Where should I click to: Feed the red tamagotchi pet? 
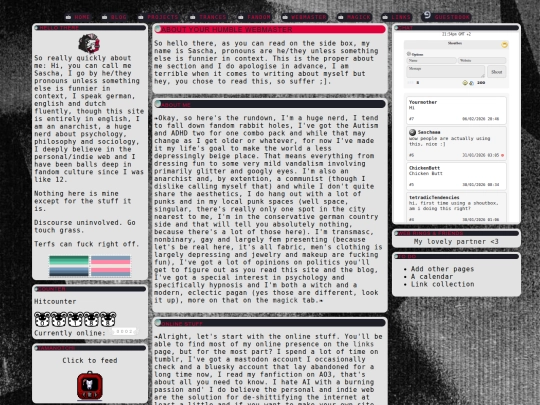tap(90, 385)
